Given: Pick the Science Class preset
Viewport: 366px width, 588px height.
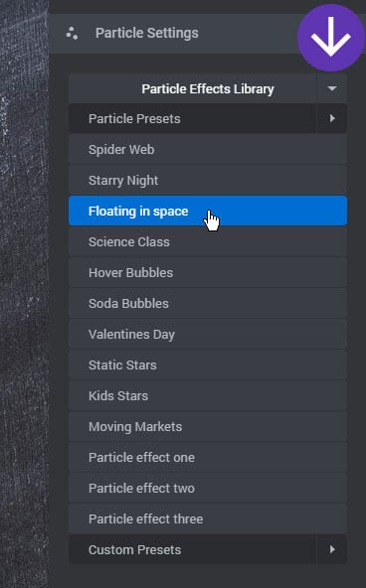Looking at the screenshot, I should tap(208, 242).
